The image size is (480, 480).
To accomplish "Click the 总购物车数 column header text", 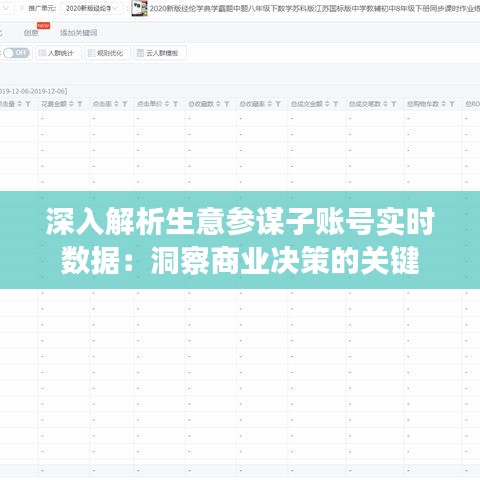I will [x=423, y=104].
